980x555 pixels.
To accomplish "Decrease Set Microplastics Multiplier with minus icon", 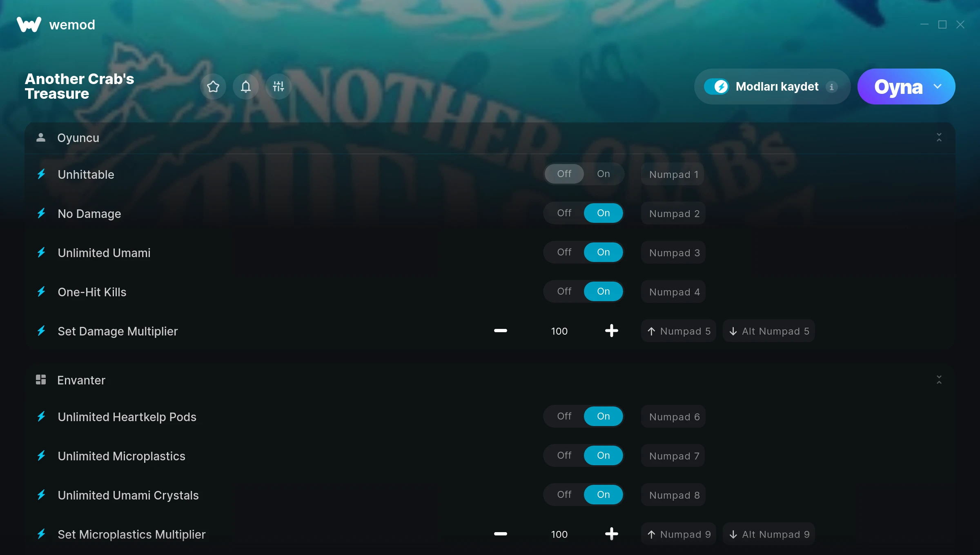I will tap(501, 534).
